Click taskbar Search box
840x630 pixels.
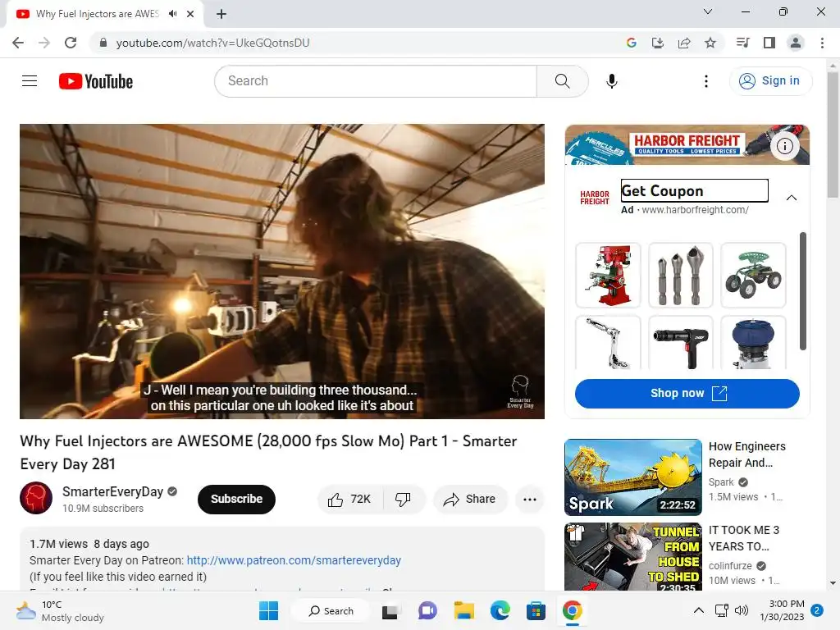(x=331, y=610)
